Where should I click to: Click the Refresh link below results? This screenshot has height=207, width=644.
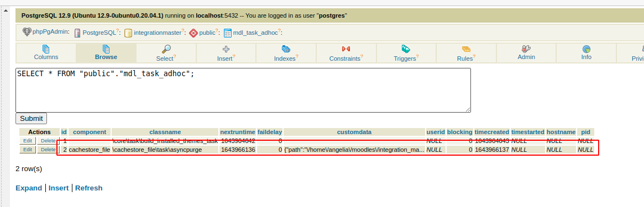tap(88, 188)
